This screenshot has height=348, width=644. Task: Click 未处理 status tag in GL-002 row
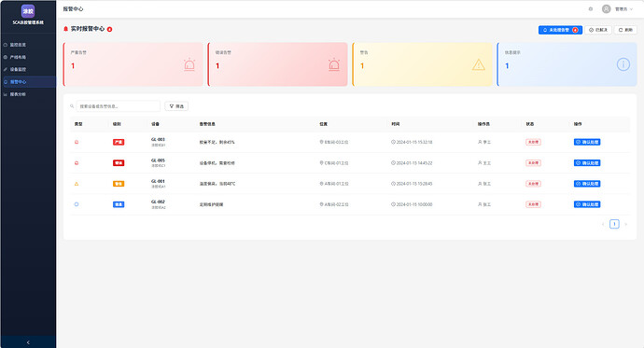533,204
